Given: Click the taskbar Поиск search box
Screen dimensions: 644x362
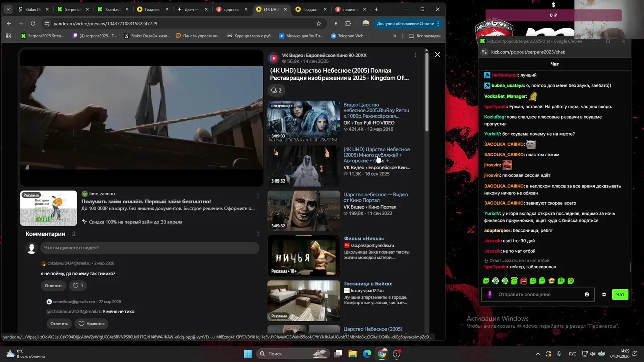Looking at the screenshot, I should [293, 354].
